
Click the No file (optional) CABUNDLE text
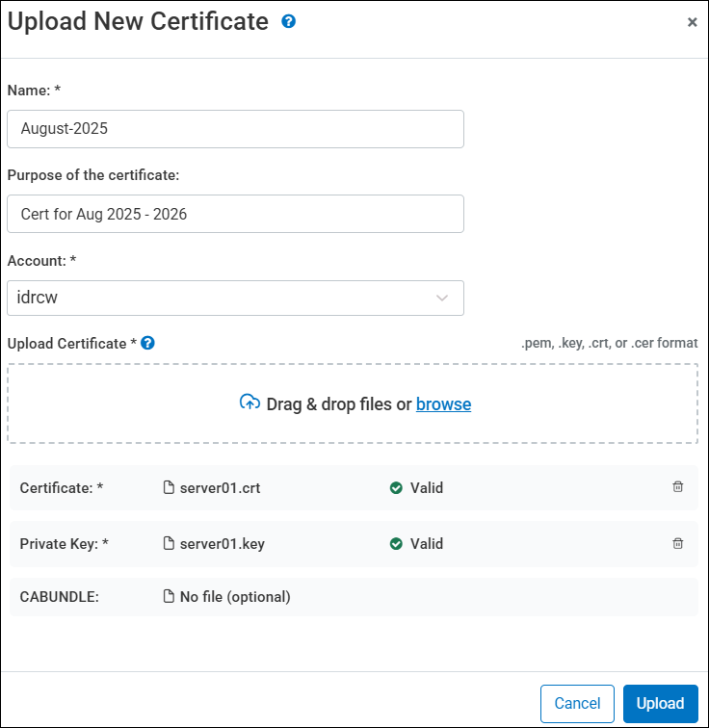pos(235,597)
